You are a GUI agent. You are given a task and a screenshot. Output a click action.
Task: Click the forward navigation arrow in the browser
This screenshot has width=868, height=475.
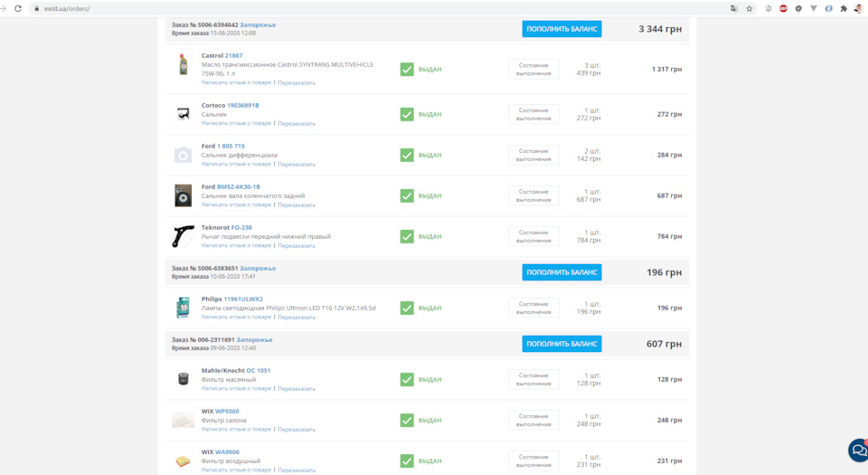[3, 8]
